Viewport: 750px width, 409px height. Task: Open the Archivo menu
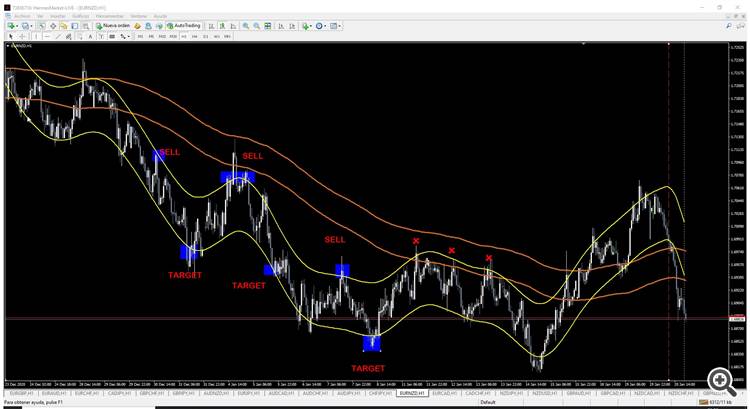click(22, 16)
